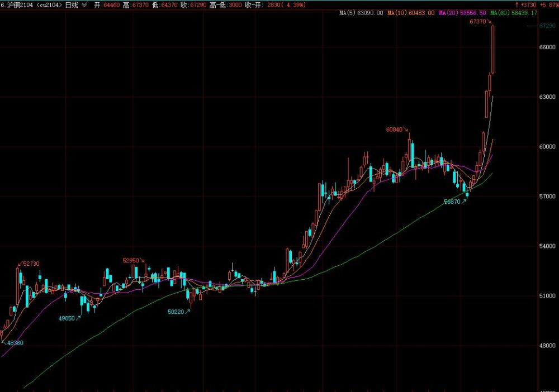Screen dimensions: 559x392
Task: Select the 52730 high annotation
Action: tap(31, 264)
